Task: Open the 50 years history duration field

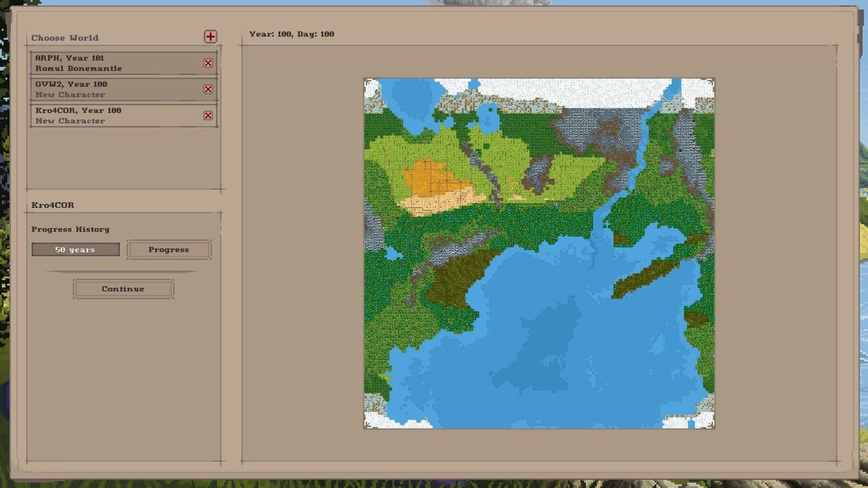Action: tap(75, 249)
